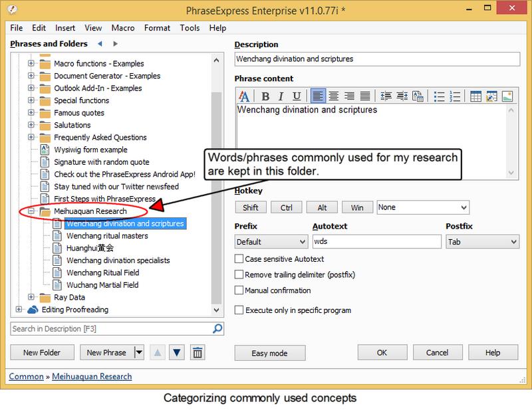Open the New Phrase dropdown arrow

139,353
